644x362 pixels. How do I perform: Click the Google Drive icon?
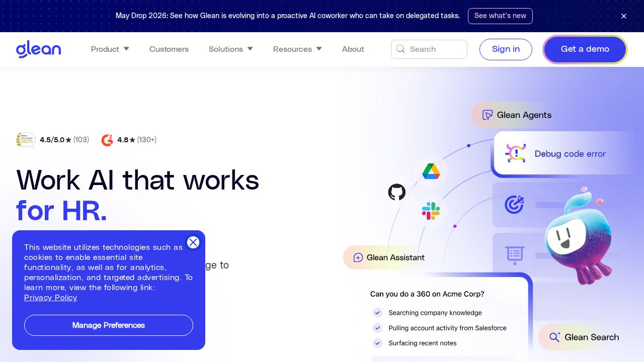tap(431, 171)
